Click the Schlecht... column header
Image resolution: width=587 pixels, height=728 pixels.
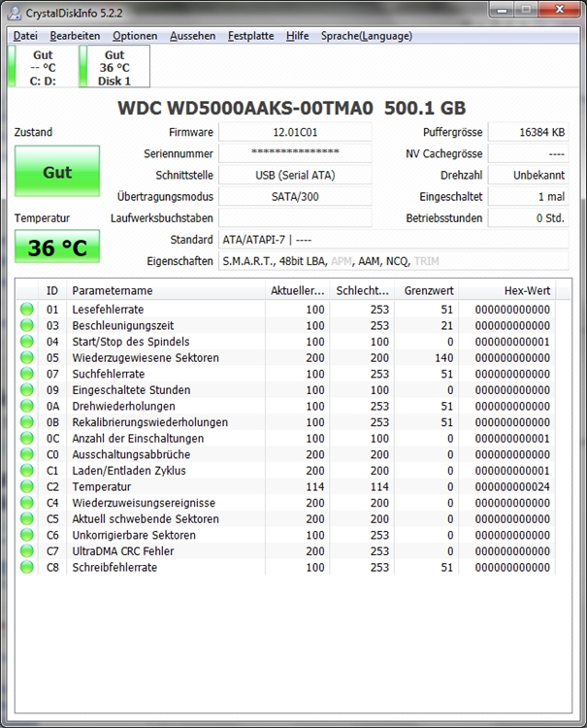362,290
